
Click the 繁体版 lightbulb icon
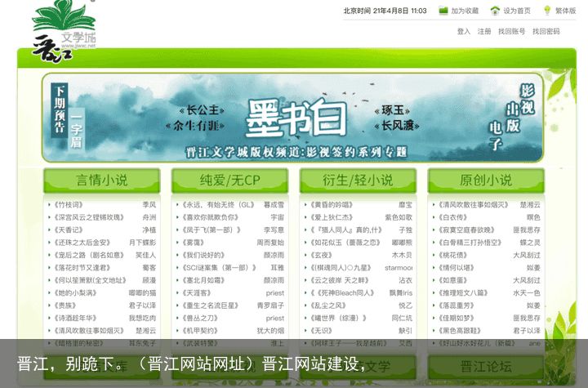tap(547, 11)
